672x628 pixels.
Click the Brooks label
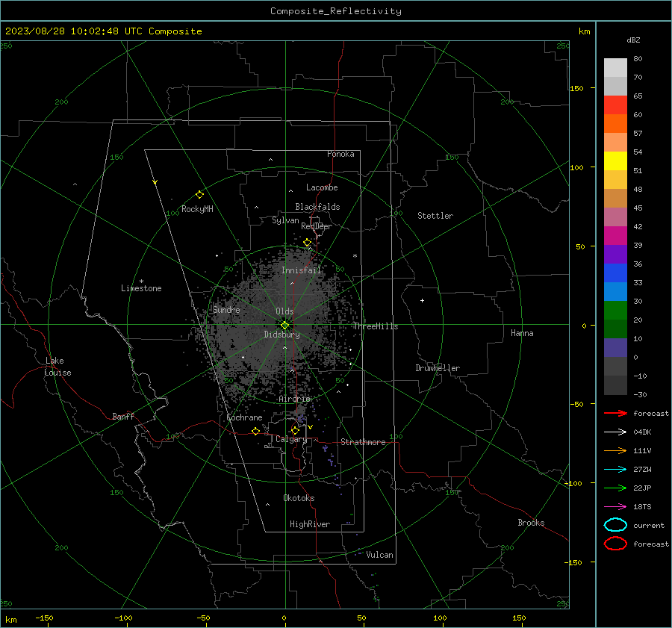(531, 523)
